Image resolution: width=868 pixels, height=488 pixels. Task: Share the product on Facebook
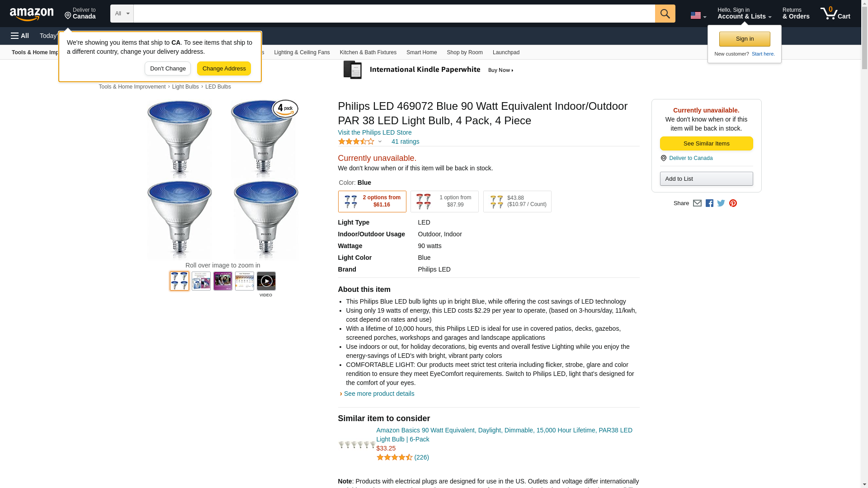click(709, 203)
